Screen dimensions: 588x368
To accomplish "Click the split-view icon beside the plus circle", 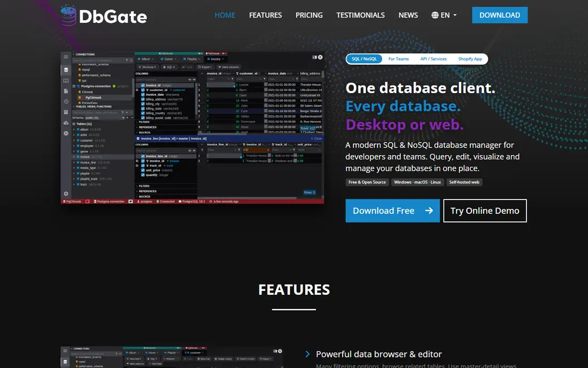I will coord(315,57).
